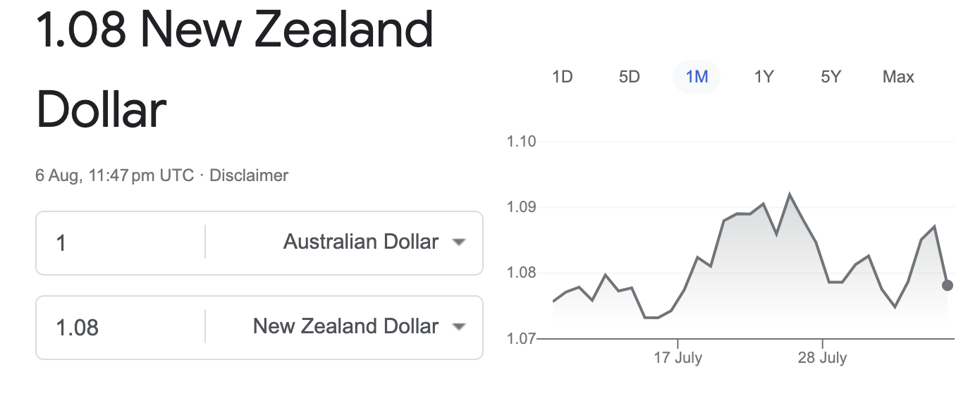
Task: Show the 1Y chart range
Action: click(764, 77)
